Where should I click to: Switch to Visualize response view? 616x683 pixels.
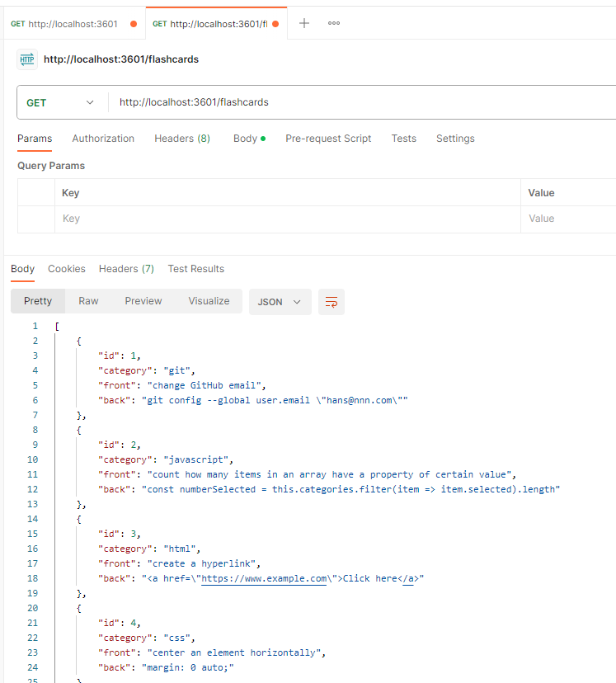pyautogui.click(x=209, y=301)
